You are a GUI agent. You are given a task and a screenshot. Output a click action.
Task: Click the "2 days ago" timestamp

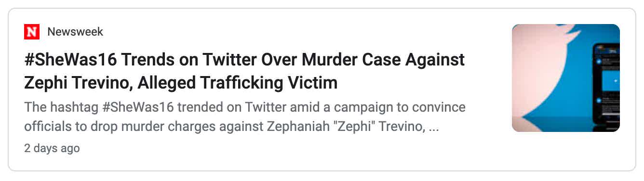click(x=52, y=148)
